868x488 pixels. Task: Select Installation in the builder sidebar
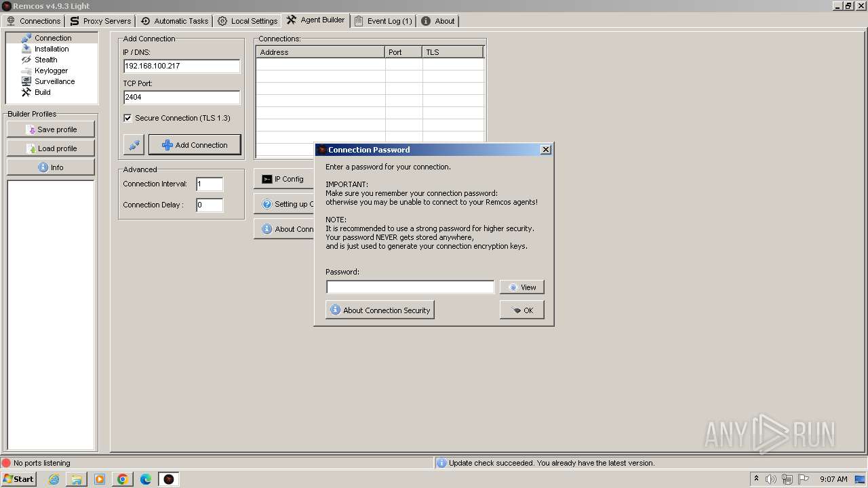[x=52, y=49]
